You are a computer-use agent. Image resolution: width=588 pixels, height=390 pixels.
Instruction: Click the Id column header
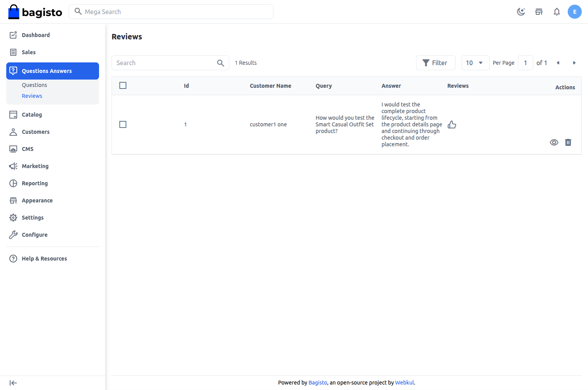point(186,86)
